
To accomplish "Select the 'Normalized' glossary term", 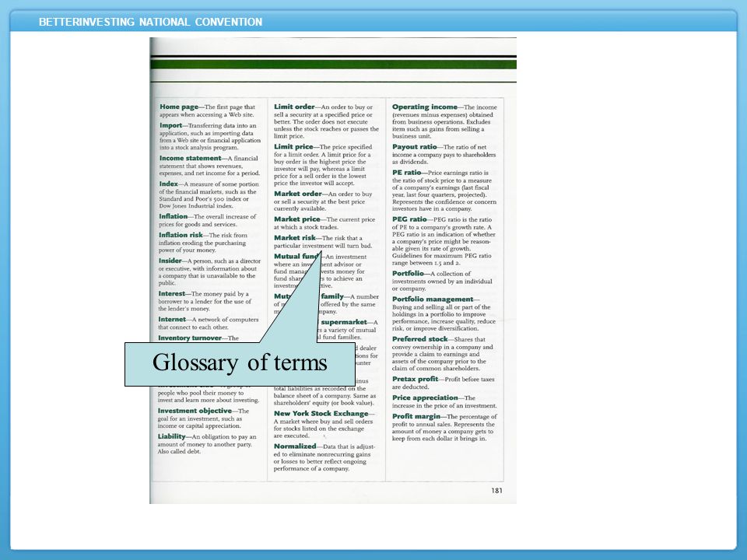I will [295, 446].
